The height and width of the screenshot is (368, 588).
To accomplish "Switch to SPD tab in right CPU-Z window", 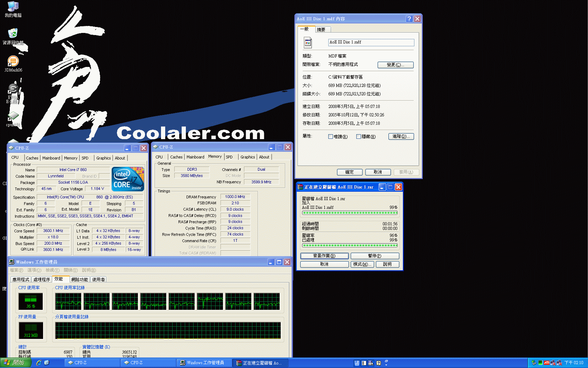I will point(229,157).
